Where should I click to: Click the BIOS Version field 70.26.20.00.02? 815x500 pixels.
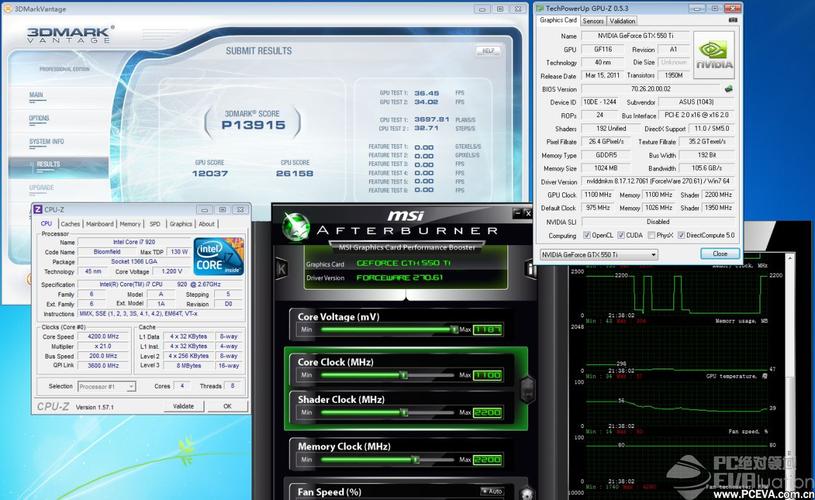[651, 89]
